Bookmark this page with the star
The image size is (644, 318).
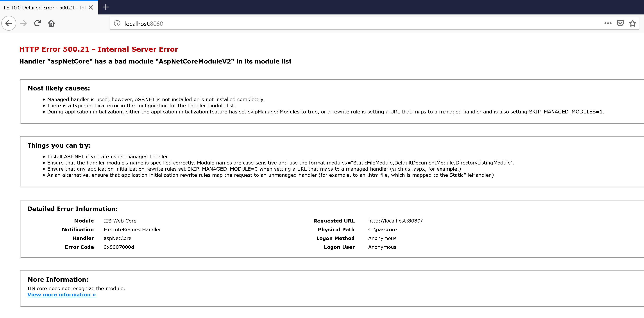633,23
